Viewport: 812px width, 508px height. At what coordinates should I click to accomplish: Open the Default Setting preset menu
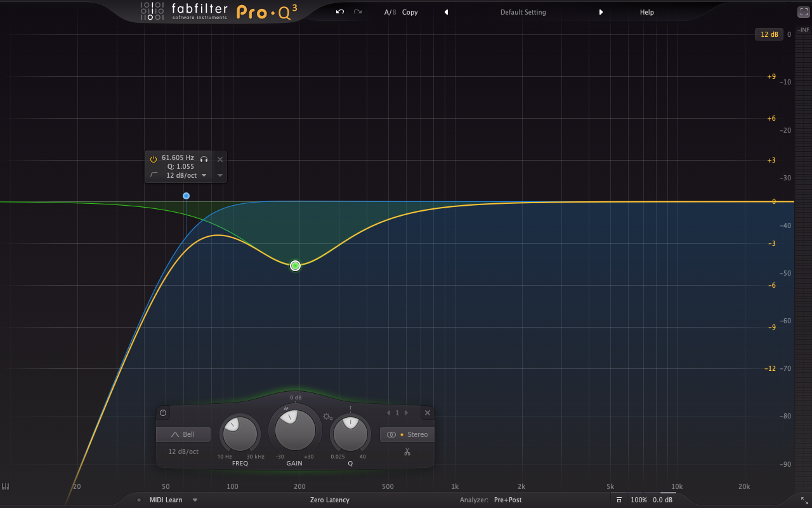(x=523, y=12)
